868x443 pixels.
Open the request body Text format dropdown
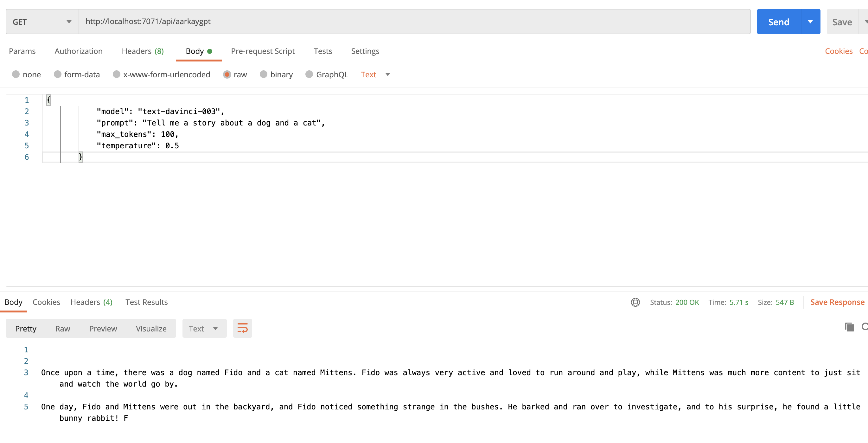(x=375, y=74)
